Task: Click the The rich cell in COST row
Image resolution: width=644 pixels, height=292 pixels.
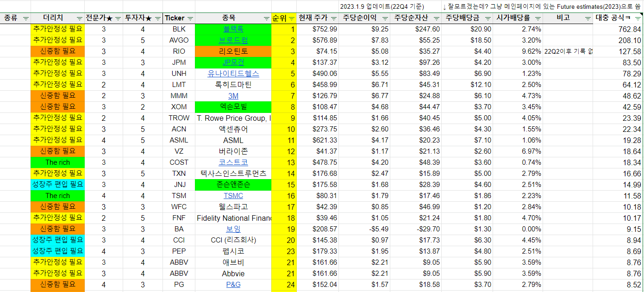Action: [58, 162]
